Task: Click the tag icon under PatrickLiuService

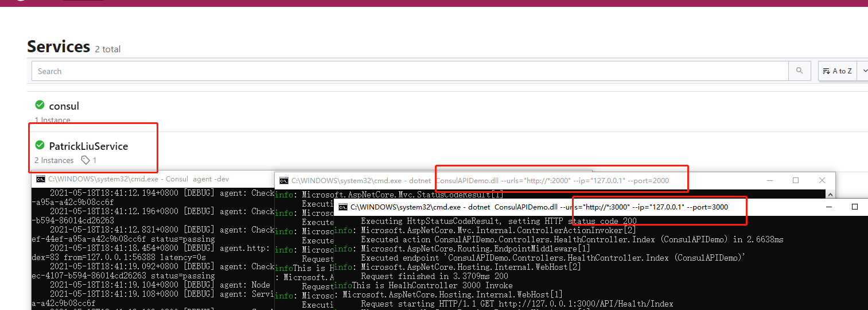Action: 85,160
